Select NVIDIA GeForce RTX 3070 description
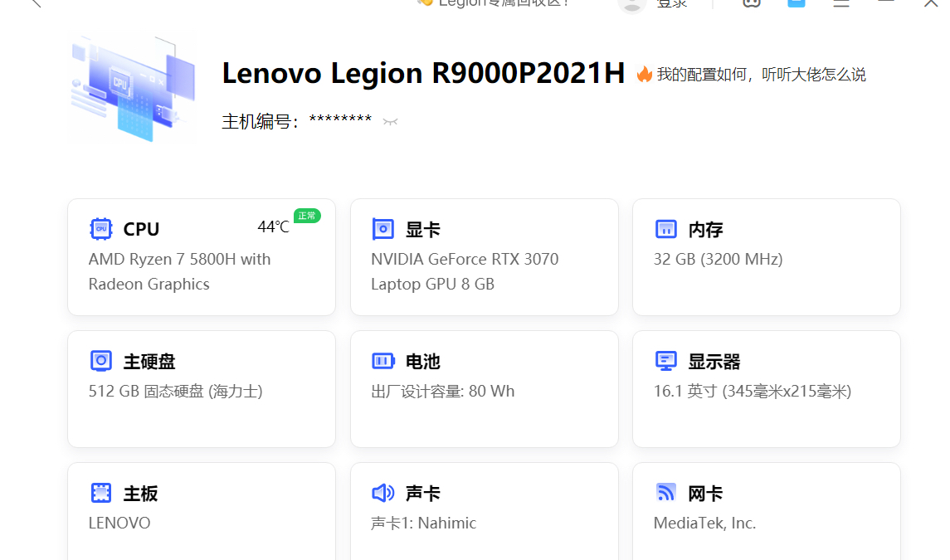Image resolution: width=950 pixels, height=560 pixels. (x=465, y=271)
